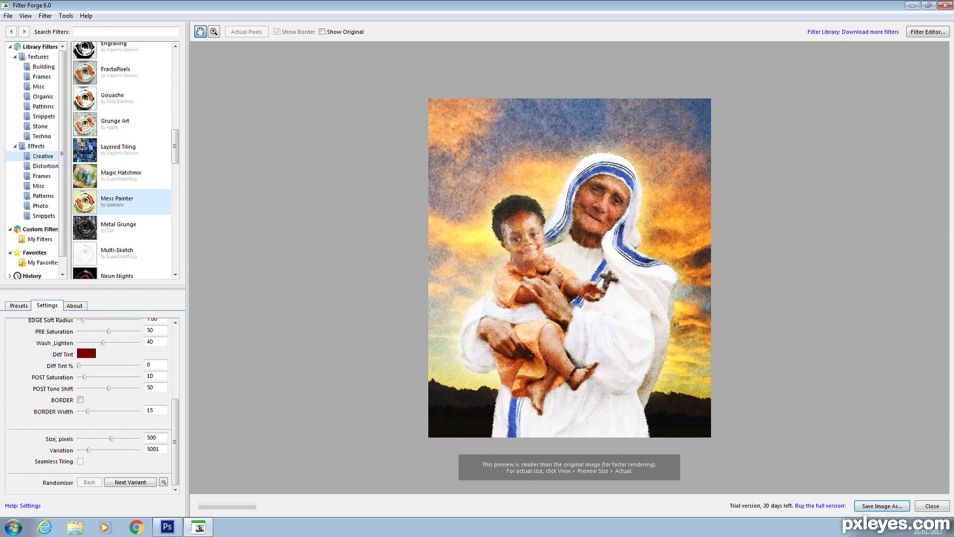Image resolution: width=954 pixels, height=537 pixels.
Task: Open the Filter menu
Action: coord(45,16)
